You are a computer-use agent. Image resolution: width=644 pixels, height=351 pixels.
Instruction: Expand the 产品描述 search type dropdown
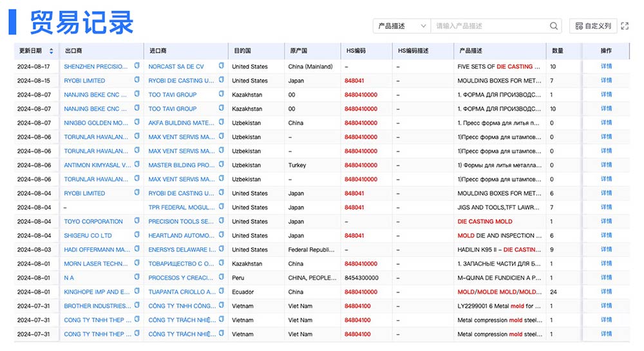(x=402, y=26)
